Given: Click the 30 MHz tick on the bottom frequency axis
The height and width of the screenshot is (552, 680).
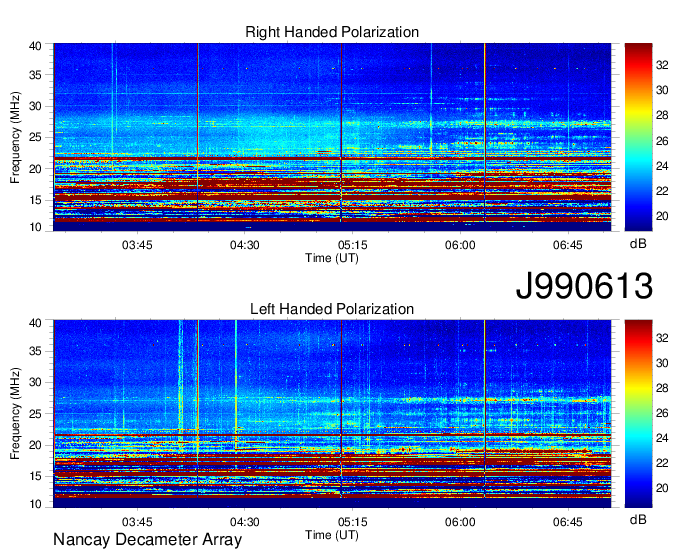Looking at the screenshot, I should [36, 382].
